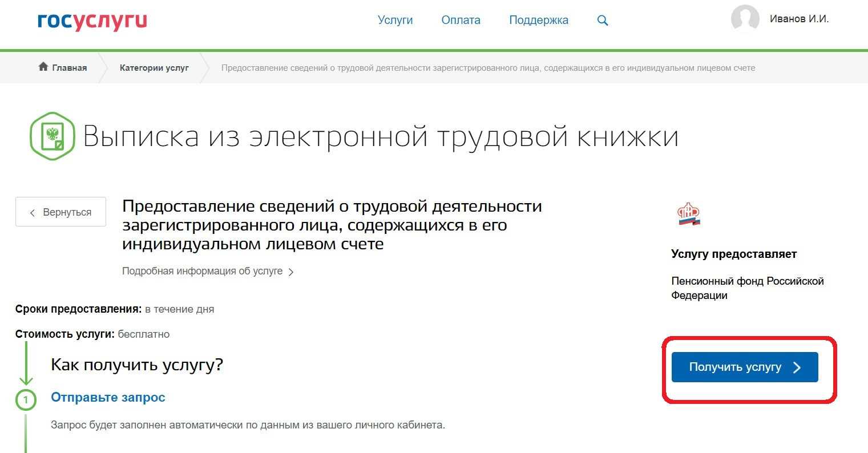The width and height of the screenshot is (868, 453).
Task: Open the Поддержка menu item
Action: coord(539,20)
